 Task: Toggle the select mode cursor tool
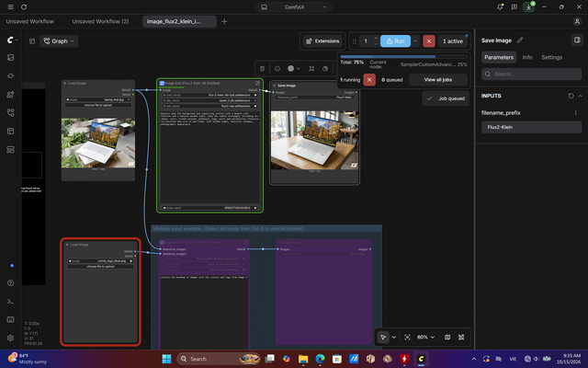pyautogui.click(x=383, y=338)
